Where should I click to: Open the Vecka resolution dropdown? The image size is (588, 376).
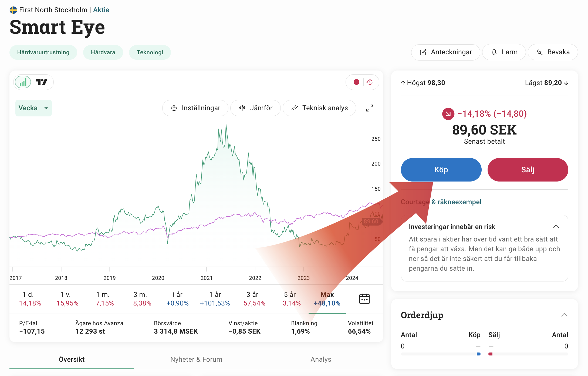coord(33,108)
